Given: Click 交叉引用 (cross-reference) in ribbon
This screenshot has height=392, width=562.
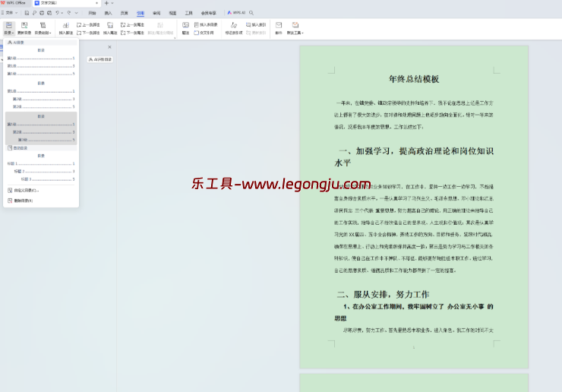Looking at the screenshot, I should [x=204, y=33].
